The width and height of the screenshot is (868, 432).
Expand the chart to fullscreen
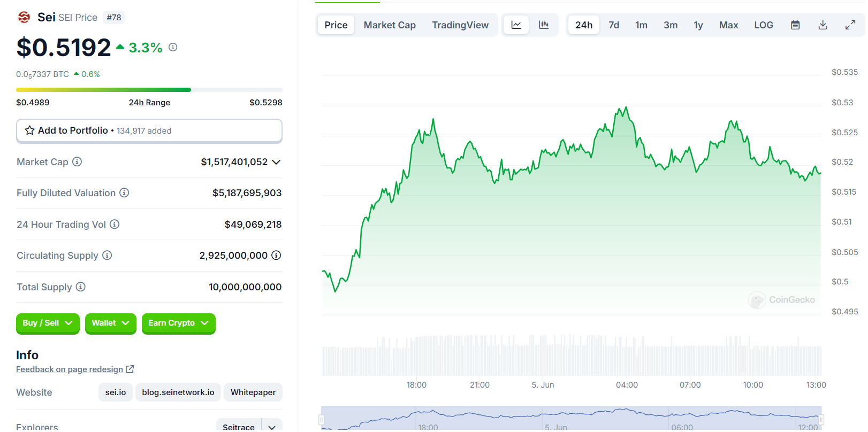tap(850, 25)
